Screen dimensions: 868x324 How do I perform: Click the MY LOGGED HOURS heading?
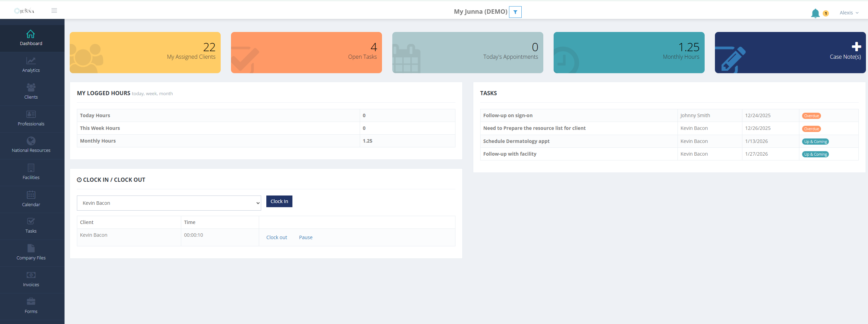[x=104, y=93]
